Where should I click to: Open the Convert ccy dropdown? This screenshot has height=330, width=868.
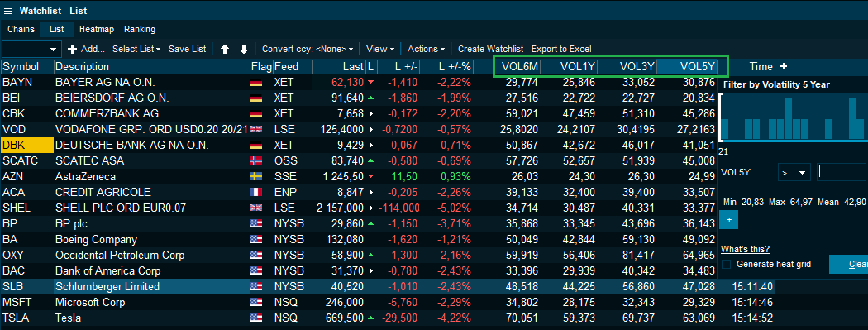coord(308,49)
